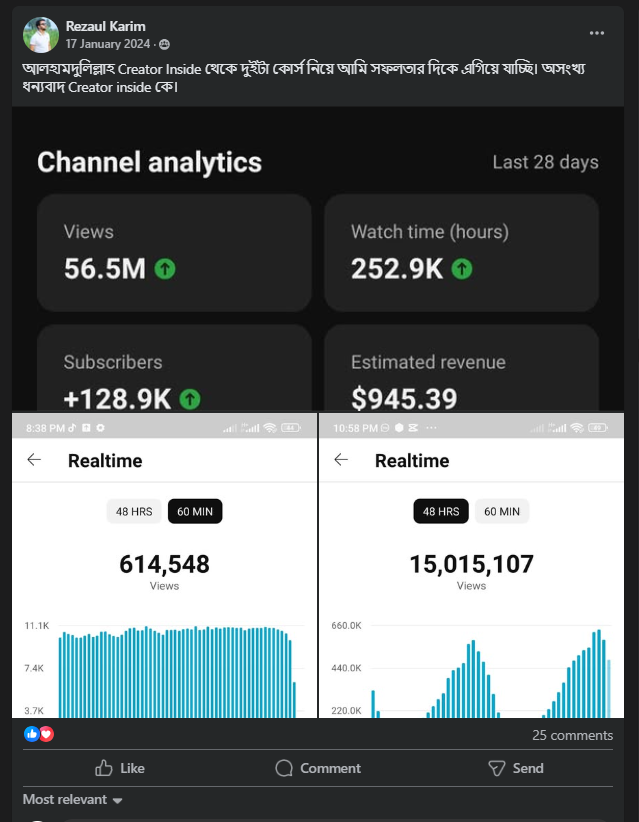Image resolution: width=639 pixels, height=822 pixels.
Task: Tap back arrow in right Realtime screen
Action: coord(341,460)
